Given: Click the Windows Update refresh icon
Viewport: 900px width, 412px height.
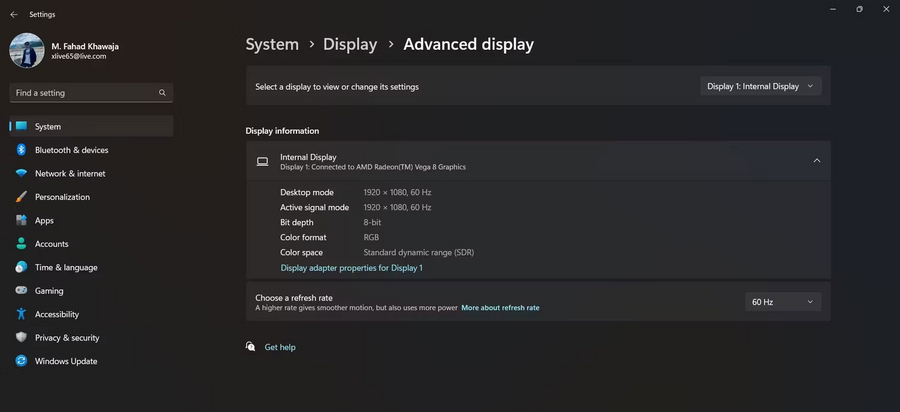Looking at the screenshot, I should tap(21, 361).
